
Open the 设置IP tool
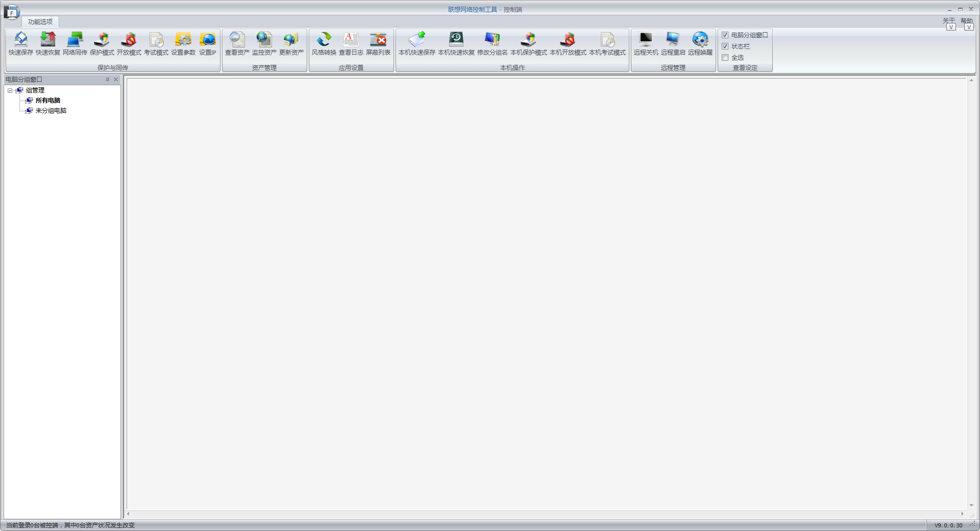(208, 44)
